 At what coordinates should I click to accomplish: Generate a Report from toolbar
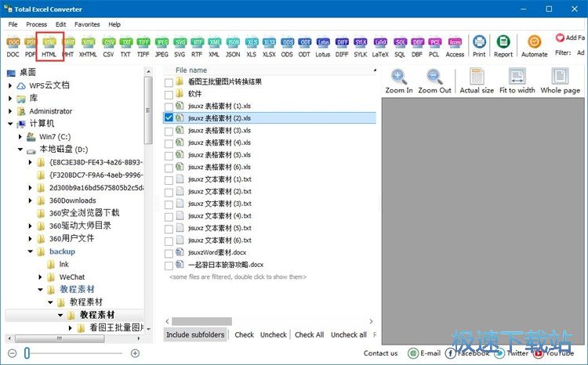point(503,46)
